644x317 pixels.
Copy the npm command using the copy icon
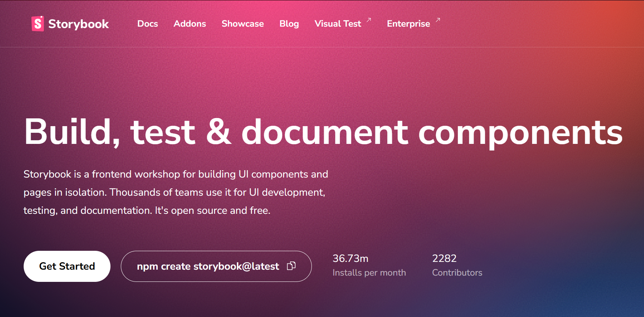pos(291,266)
